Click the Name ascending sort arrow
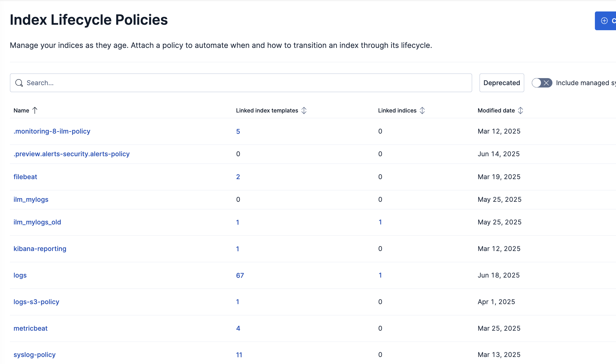616x364 pixels. click(x=35, y=110)
